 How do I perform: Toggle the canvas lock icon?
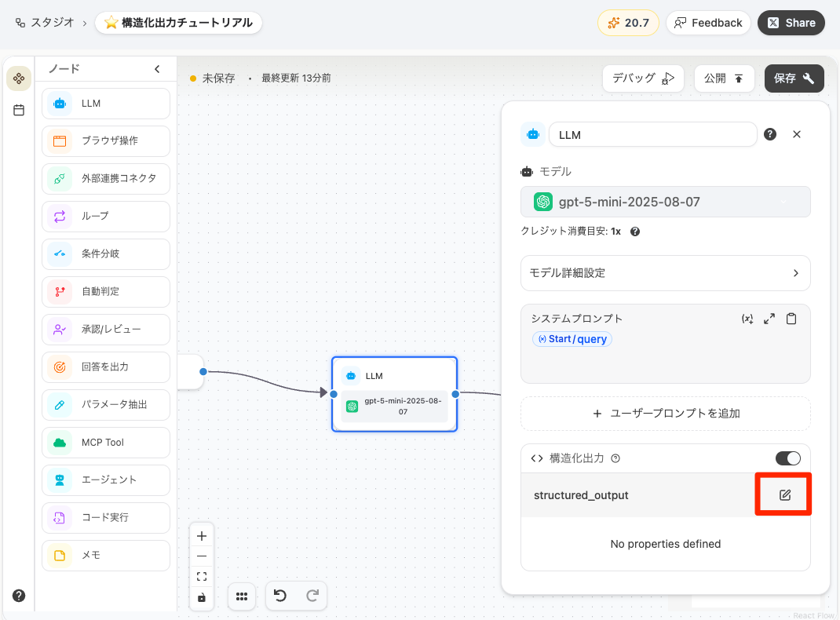202,597
